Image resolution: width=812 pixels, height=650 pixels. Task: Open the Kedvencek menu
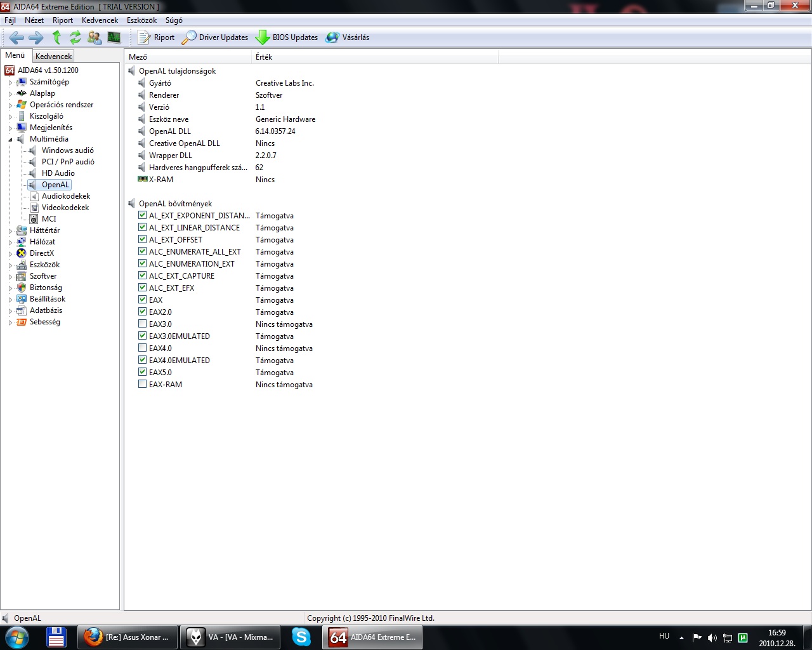pyautogui.click(x=100, y=20)
